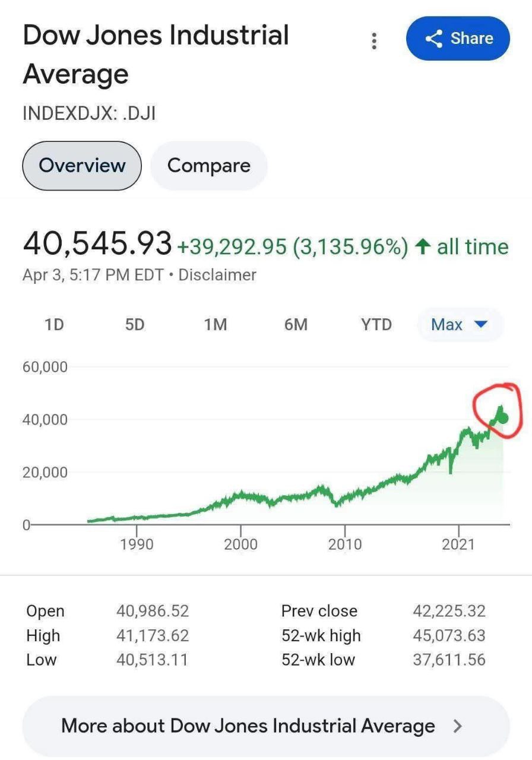Viewport: 532px width, 760px height.
Task: Select the Overview tab
Action: [x=82, y=166]
